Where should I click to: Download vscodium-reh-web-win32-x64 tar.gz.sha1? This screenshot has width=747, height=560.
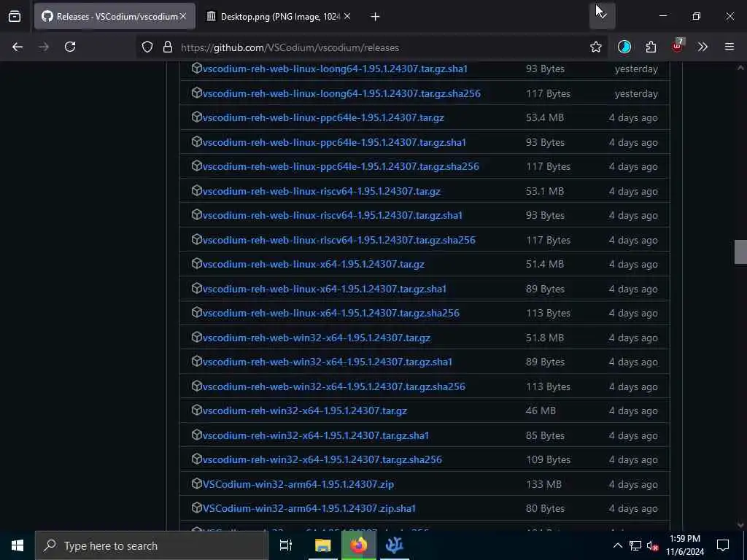pyautogui.click(x=328, y=362)
